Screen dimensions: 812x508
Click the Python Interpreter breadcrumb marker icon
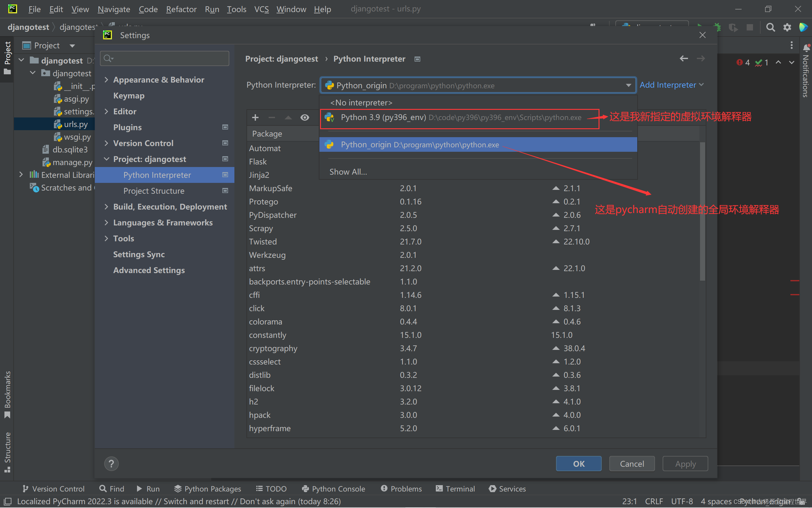417,59
